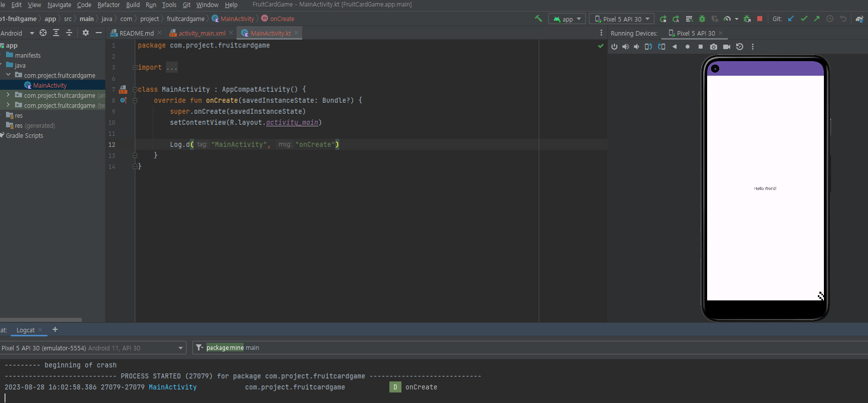Open the Refactor menu
This screenshot has width=868, height=403.
109,5
